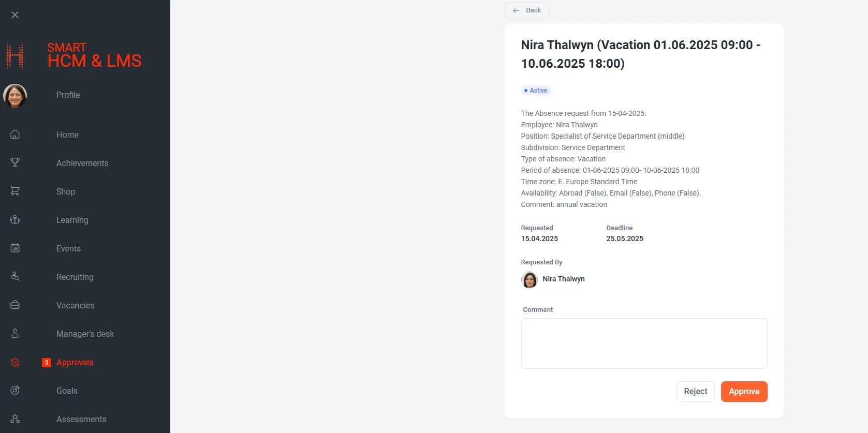Click the Learning icon in sidebar
The width and height of the screenshot is (868, 433).
point(15,220)
